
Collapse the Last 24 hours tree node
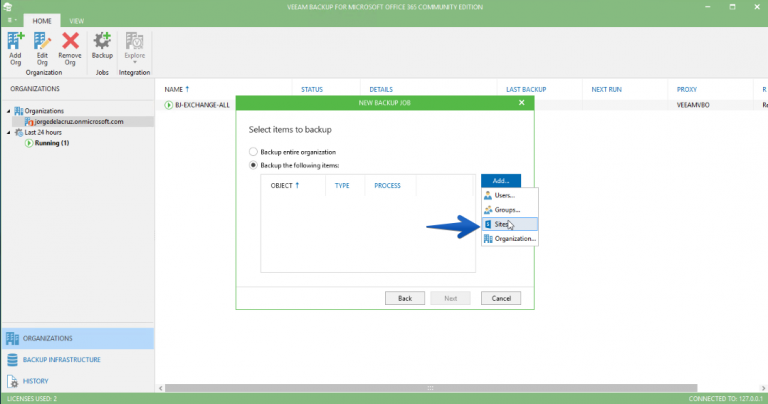point(8,132)
